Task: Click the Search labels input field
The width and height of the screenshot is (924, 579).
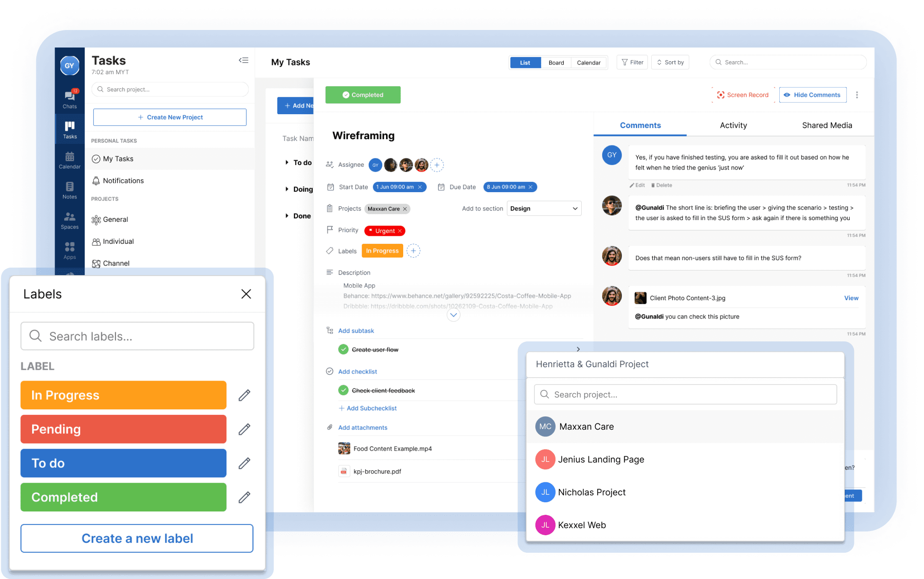Action: click(137, 336)
